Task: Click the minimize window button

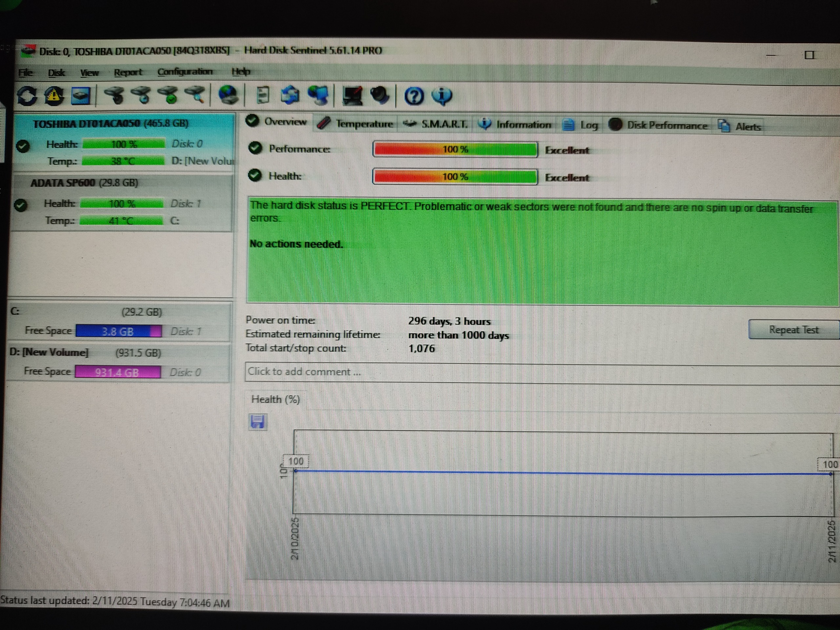Action: tap(771, 55)
